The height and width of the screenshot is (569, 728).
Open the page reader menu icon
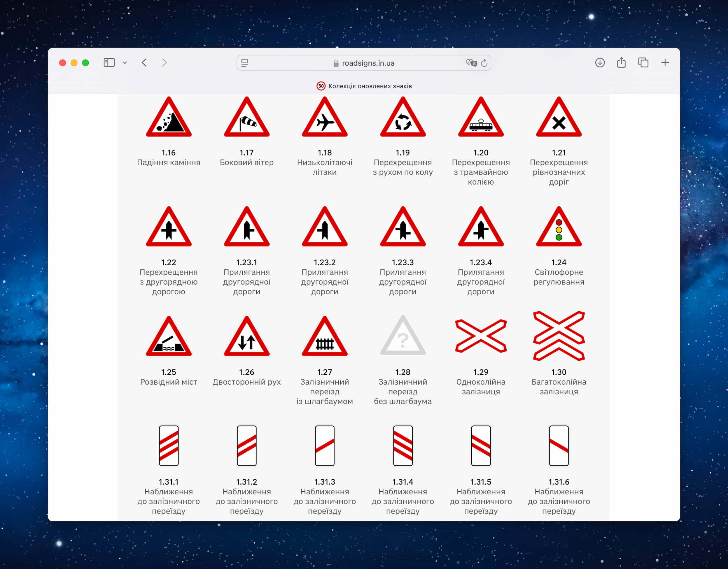pos(245,63)
